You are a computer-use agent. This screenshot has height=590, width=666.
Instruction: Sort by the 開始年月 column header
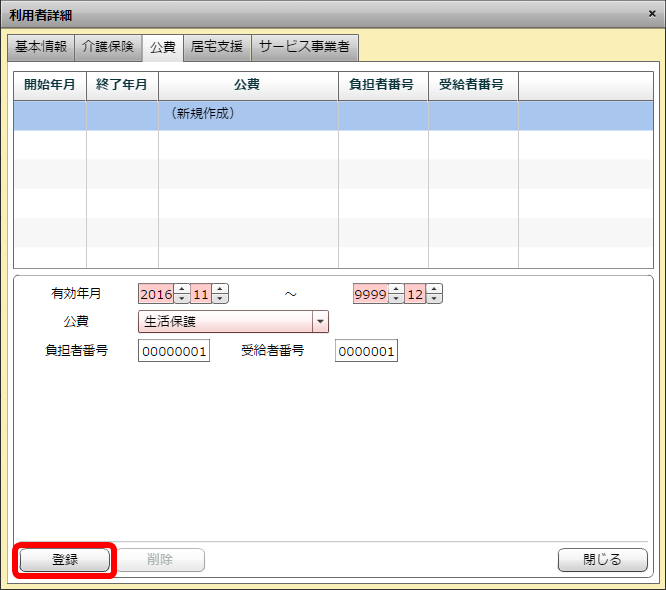click(50, 85)
